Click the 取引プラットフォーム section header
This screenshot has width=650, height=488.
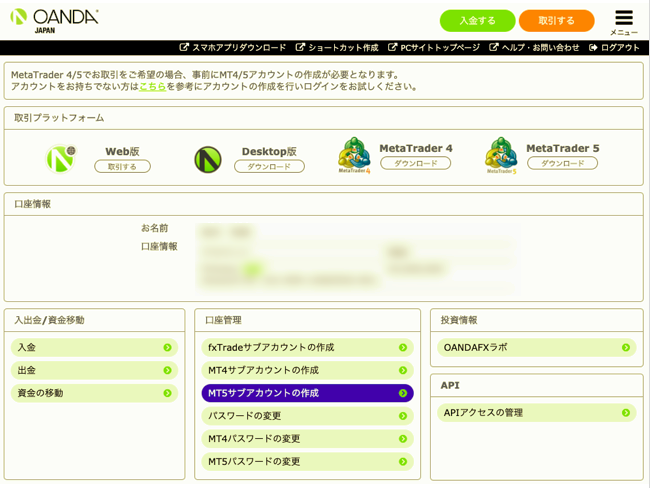click(59, 118)
